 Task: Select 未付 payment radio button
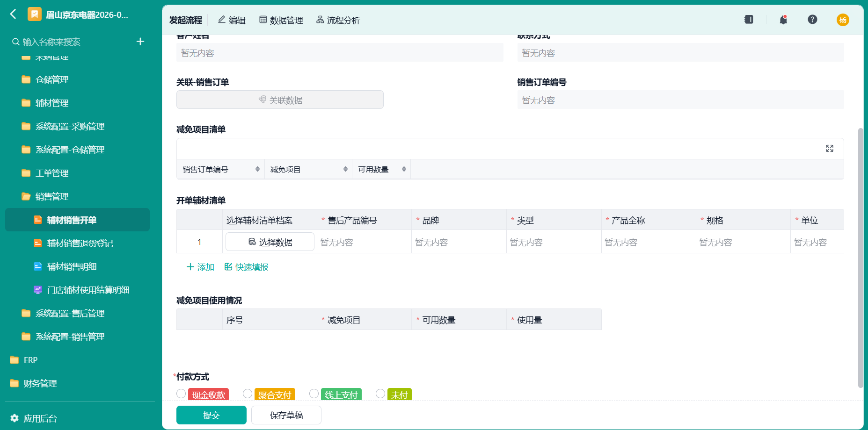(380, 394)
